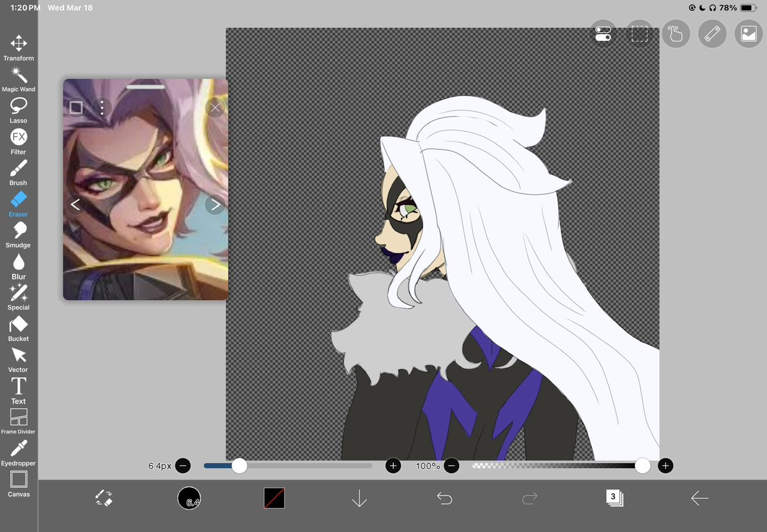
Task: Adjust the brush thickness slider
Action: [x=288, y=466]
